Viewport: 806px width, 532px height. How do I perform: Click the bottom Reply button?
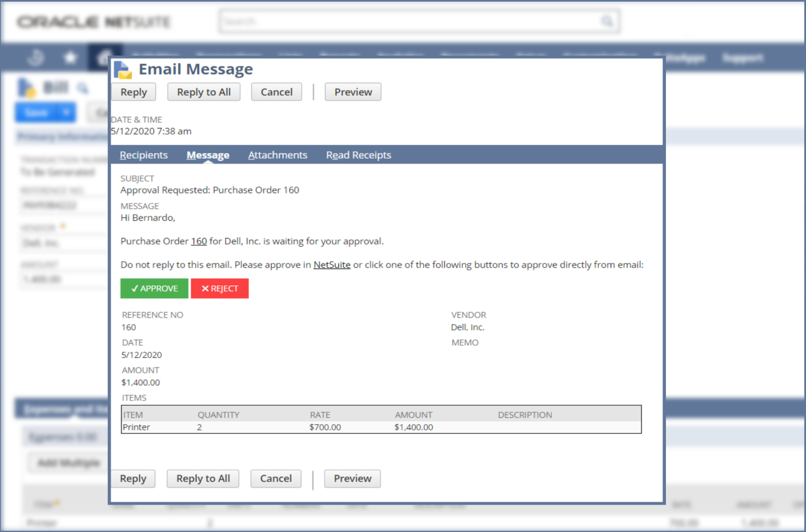tap(133, 479)
